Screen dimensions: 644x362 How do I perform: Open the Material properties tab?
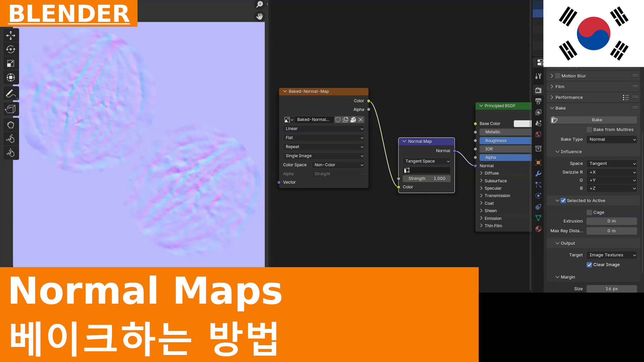coord(538,229)
